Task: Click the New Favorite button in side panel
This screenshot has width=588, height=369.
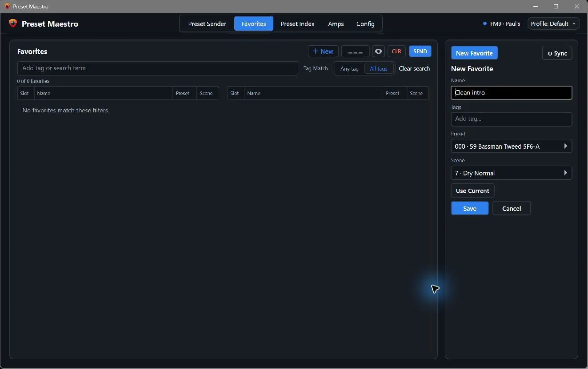Action: 474,53
